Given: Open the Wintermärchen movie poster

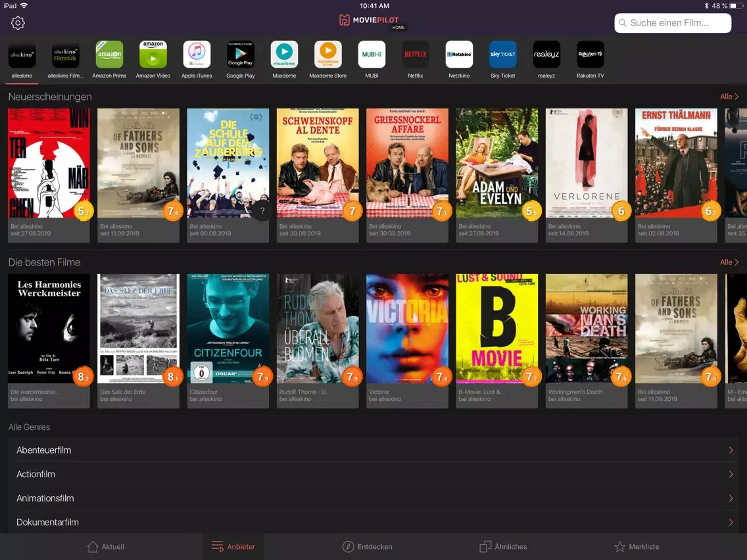Looking at the screenshot, I should click(49, 163).
